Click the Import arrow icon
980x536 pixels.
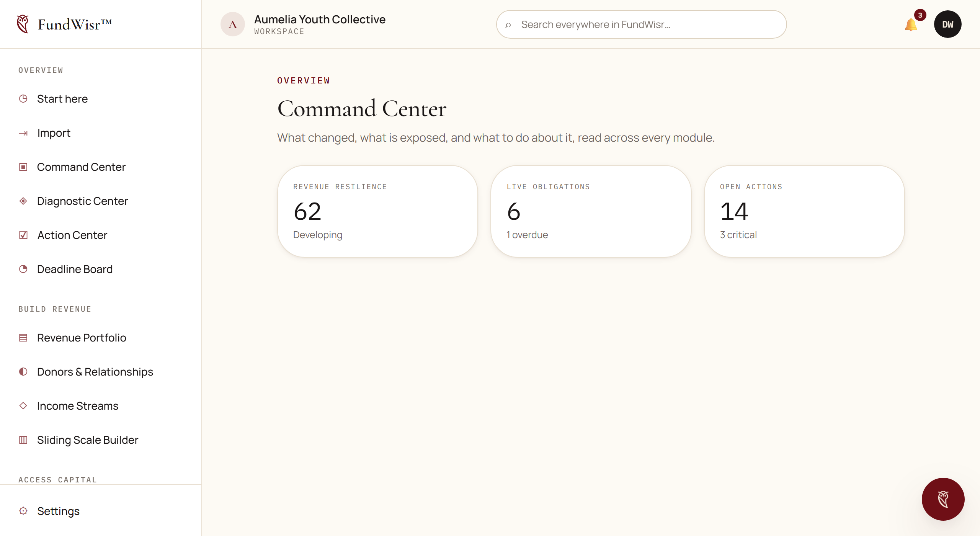(23, 133)
